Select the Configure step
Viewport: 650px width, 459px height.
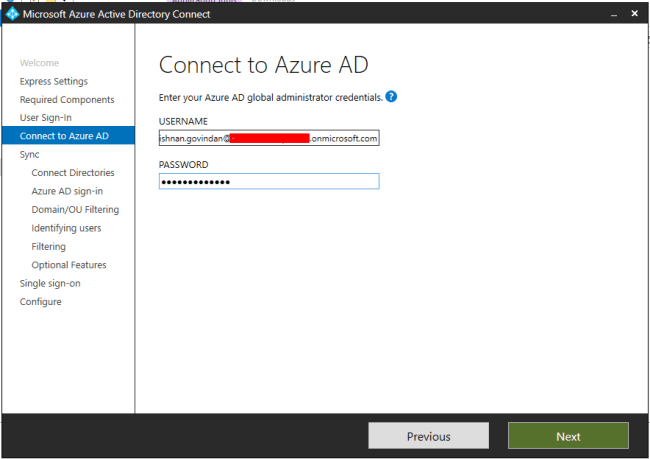pyautogui.click(x=41, y=302)
